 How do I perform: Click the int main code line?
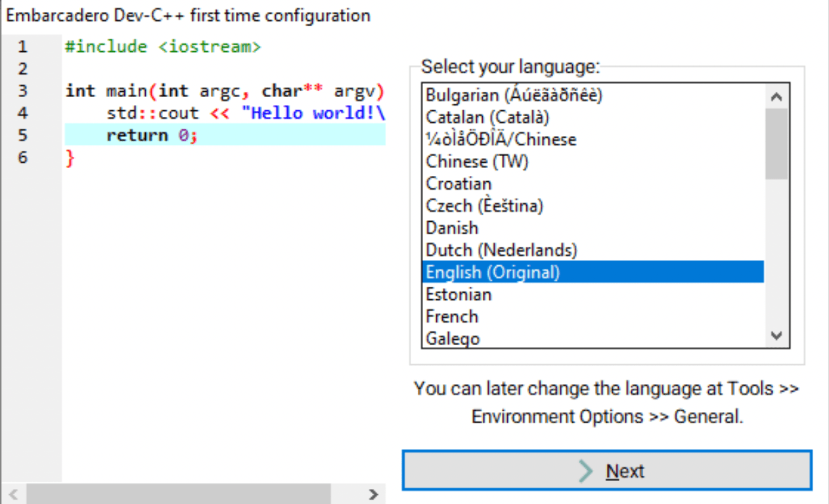(x=224, y=91)
